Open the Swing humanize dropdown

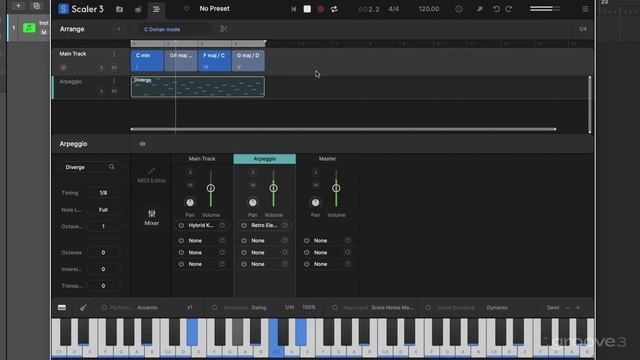(x=259, y=307)
